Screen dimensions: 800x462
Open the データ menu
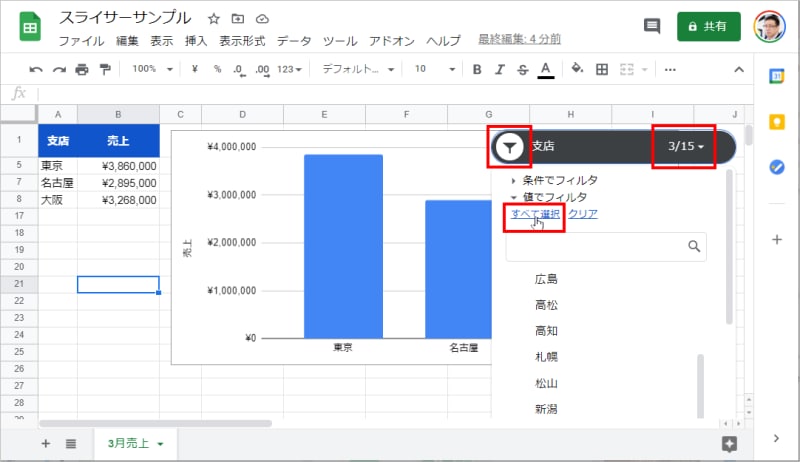(294, 40)
